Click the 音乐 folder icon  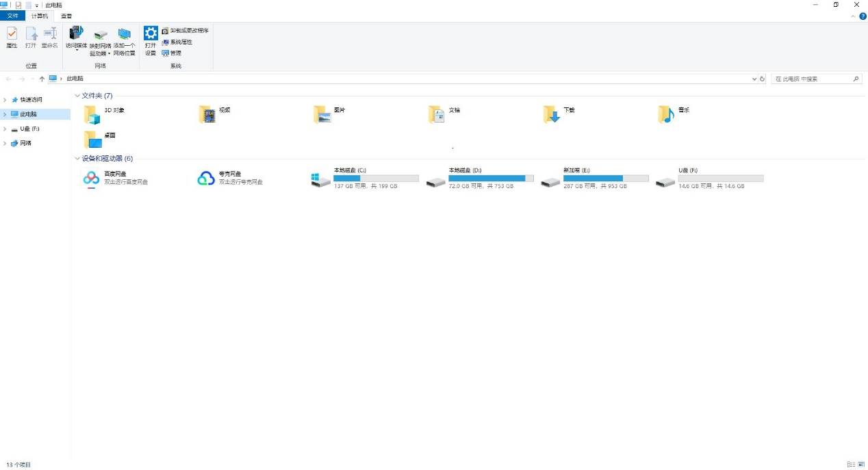click(666, 115)
